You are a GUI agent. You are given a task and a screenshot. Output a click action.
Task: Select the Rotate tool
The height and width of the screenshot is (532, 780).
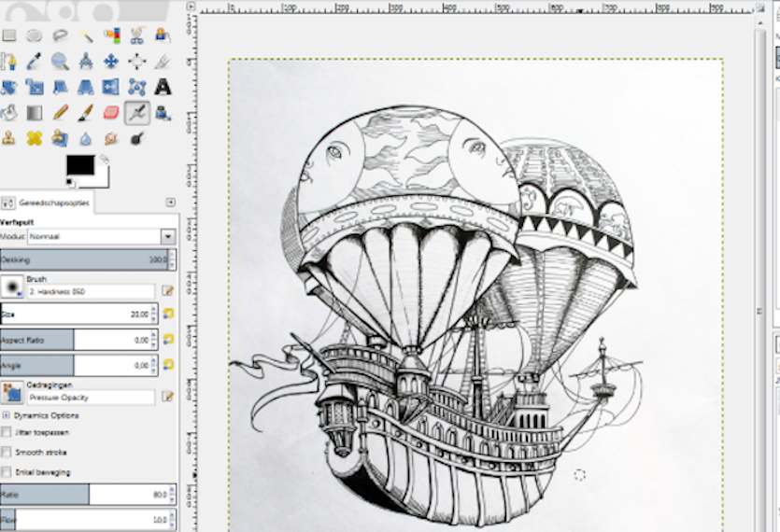9,88
